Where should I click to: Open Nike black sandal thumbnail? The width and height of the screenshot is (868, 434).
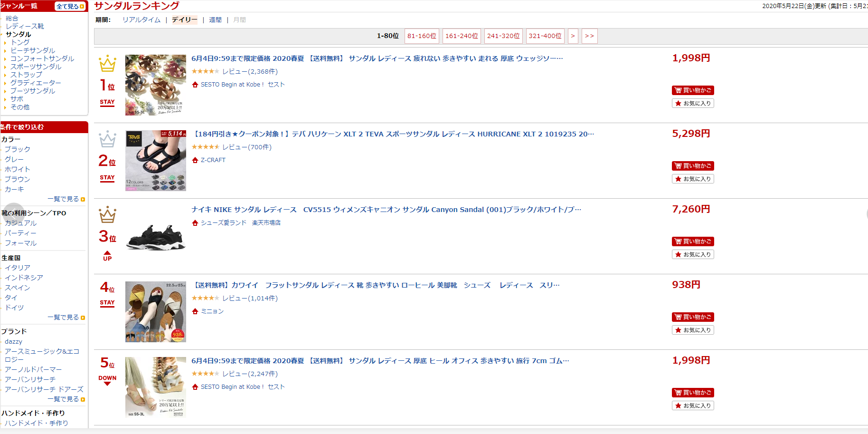point(156,236)
